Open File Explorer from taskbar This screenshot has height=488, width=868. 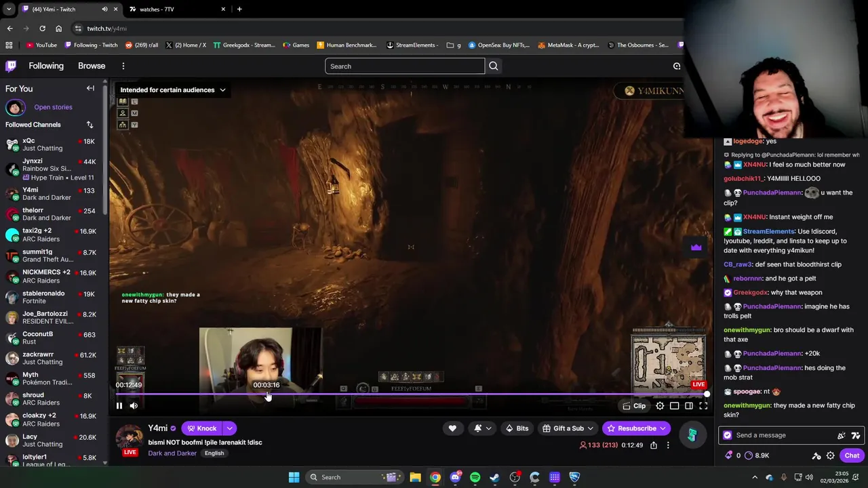click(x=415, y=477)
